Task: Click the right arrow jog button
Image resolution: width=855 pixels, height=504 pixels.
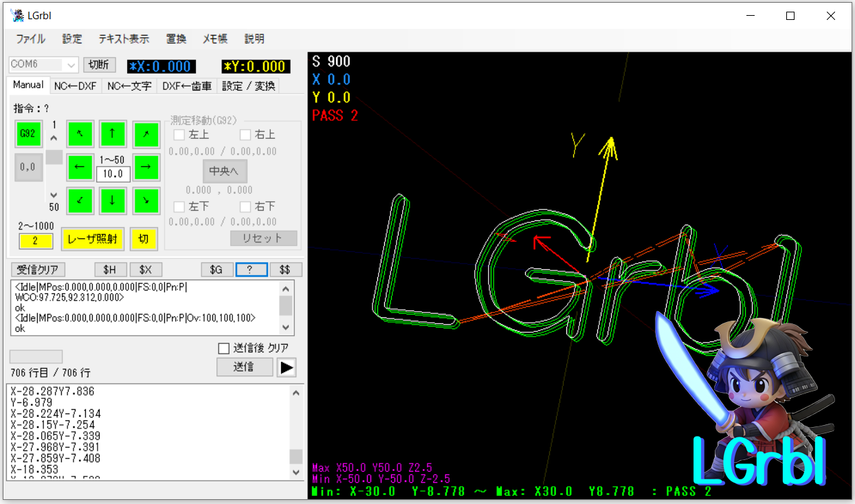Action: coord(146,167)
